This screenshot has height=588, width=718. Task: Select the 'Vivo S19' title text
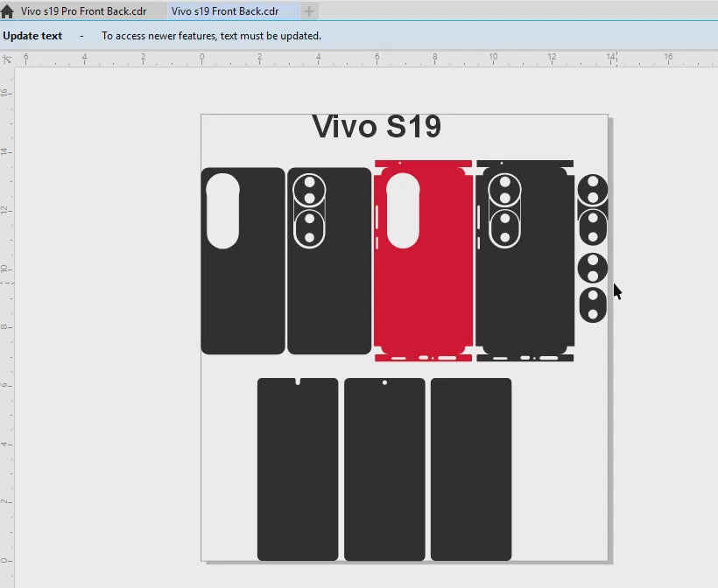(x=377, y=127)
